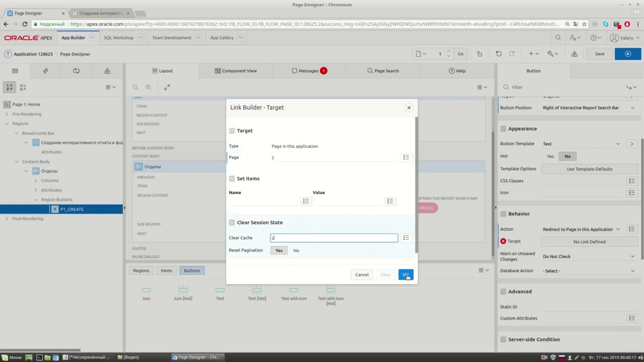Zoom in the layout view
This screenshot has width=644, height=362.
click(x=148, y=87)
